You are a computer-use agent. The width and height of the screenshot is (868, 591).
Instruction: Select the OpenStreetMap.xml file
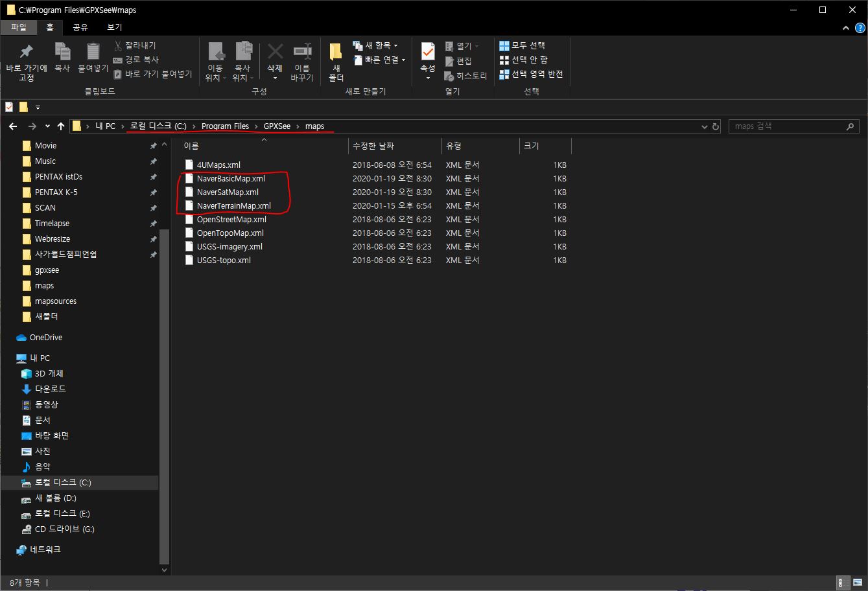tap(231, 219)
